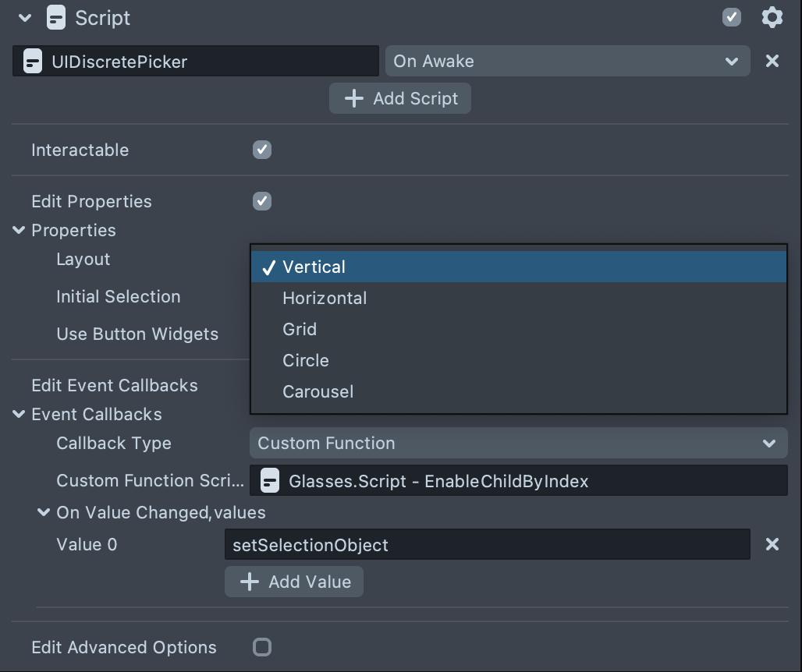802x672 pixels.
Task: Click the setSelectionObject value field
Action: 487,544
